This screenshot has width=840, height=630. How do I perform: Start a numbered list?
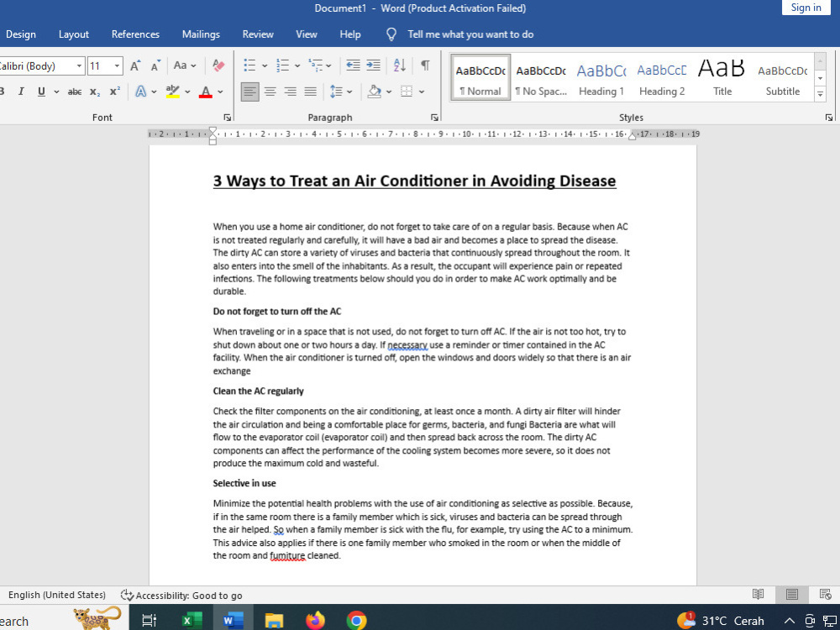(x=282, y=66)
